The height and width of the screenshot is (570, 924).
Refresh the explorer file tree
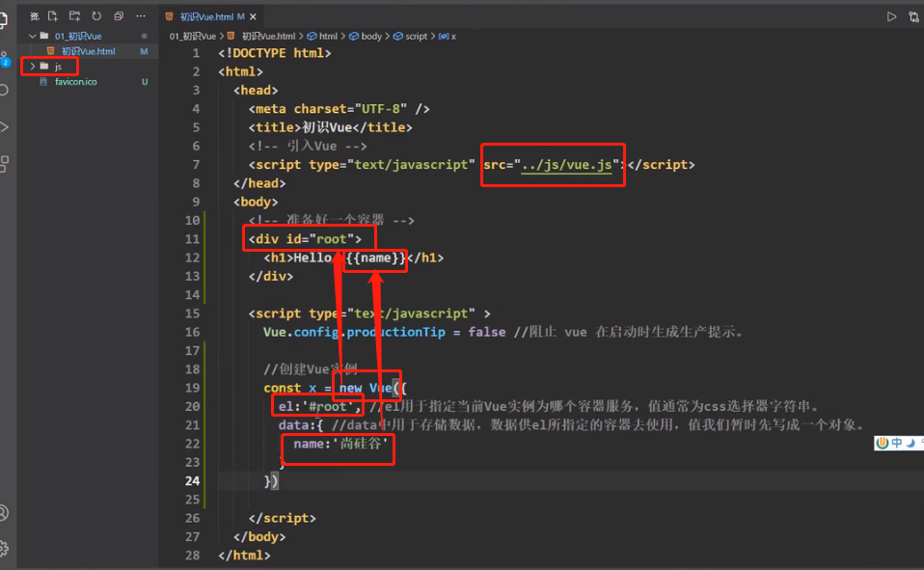96,16
